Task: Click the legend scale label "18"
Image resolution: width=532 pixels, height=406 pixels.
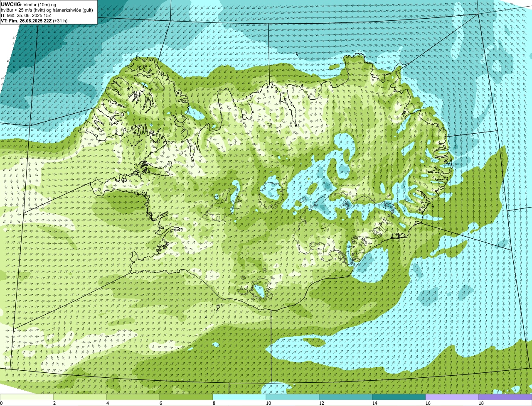Action: 481,403
